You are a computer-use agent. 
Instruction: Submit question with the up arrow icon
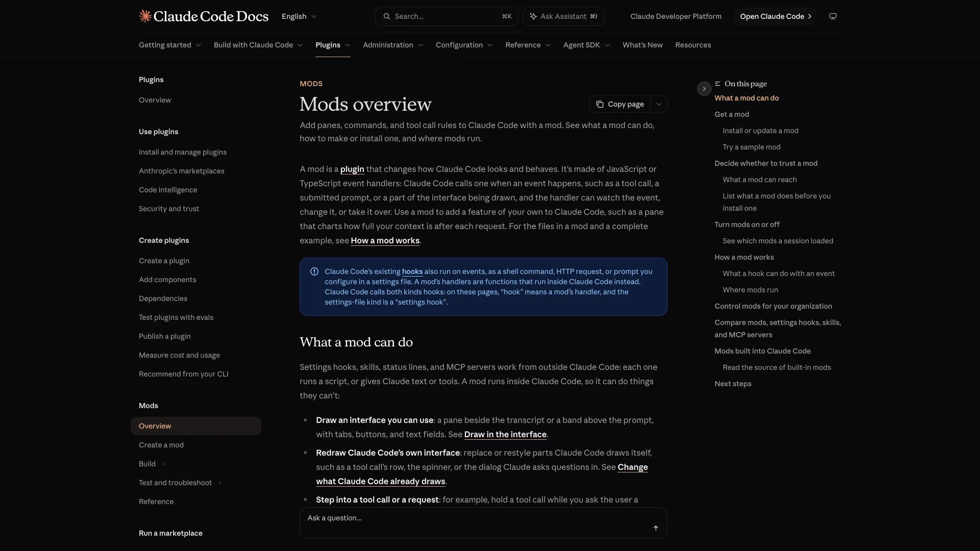(656, 528)
